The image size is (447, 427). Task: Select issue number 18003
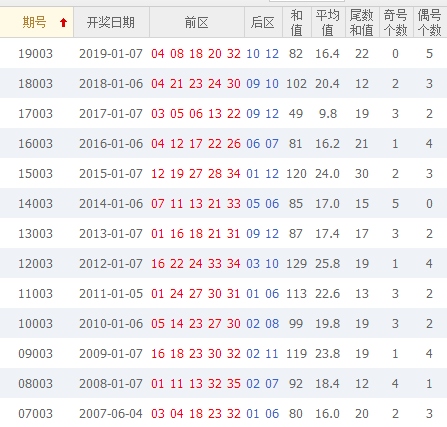coord(35,84)
